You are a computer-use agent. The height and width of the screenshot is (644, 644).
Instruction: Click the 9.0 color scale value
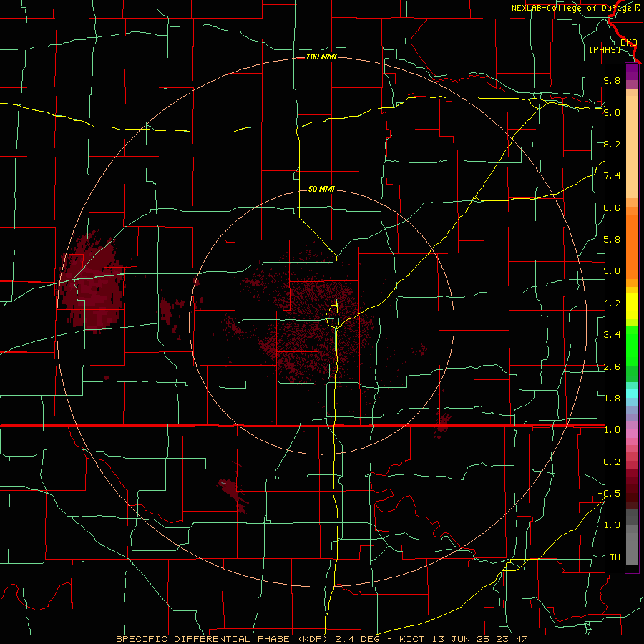tap(612, 112)
